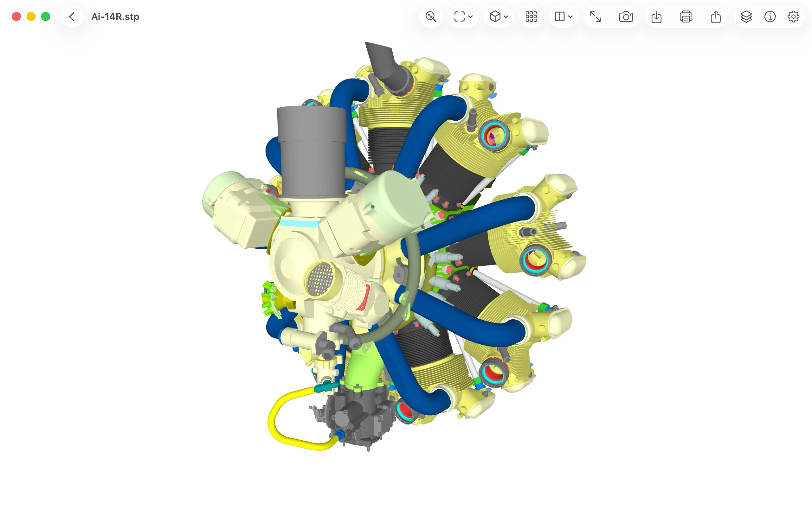
Task: Take a snapshot with the camera icon
Action: pos(626,16)
